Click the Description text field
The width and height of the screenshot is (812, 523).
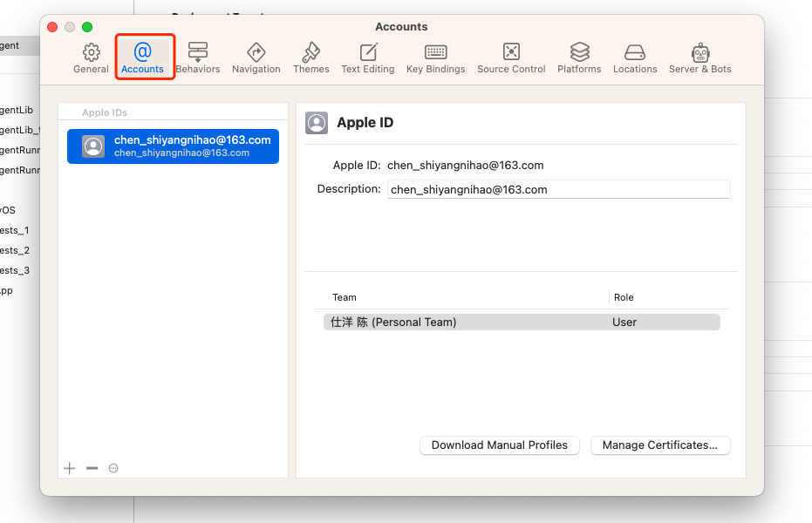pos(557,189)
